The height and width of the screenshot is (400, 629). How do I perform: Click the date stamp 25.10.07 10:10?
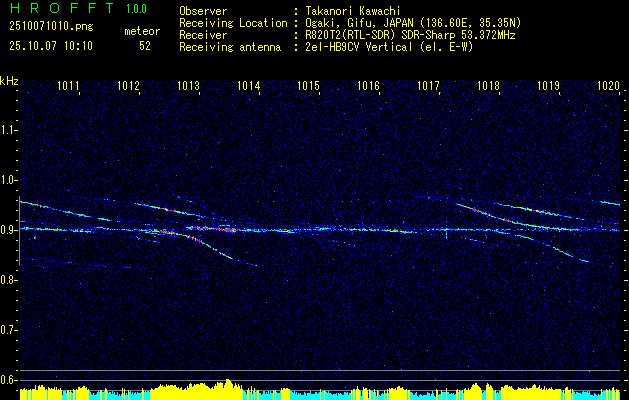pos(51,46)
